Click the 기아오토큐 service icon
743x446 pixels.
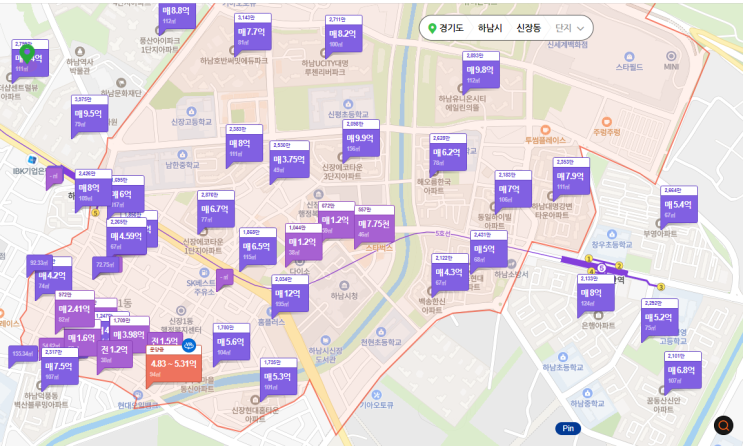(x=377, y=394)
